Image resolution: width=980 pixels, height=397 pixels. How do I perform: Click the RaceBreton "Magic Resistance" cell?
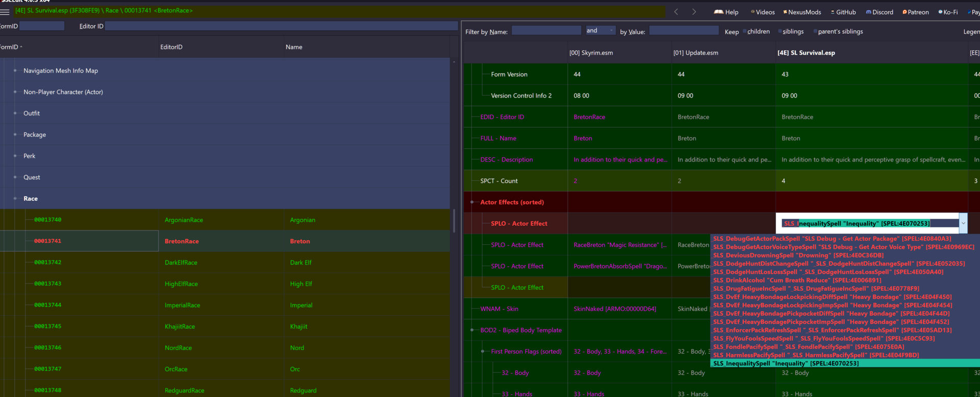(619, 245)
